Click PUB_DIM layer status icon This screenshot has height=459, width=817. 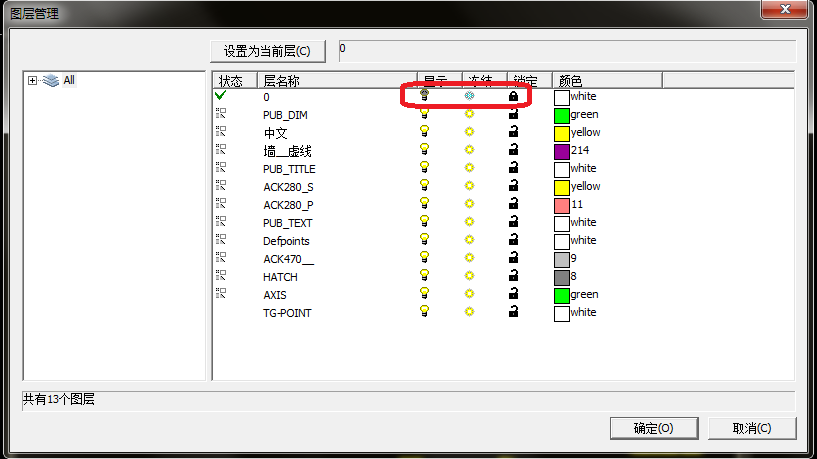(x=221, y=114)
